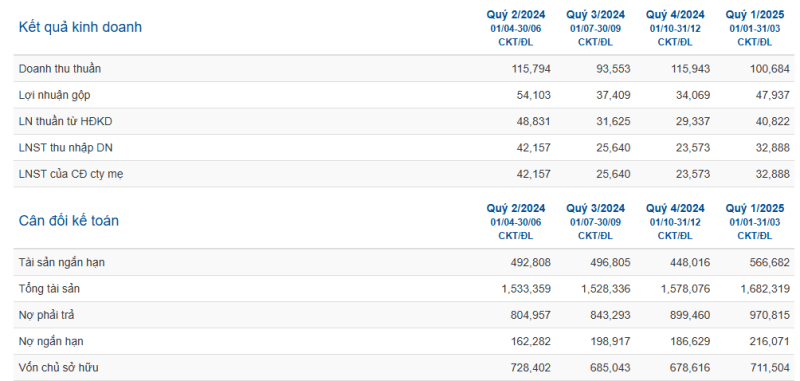Click the liabilities value 804,957

[x=531, y=315]
